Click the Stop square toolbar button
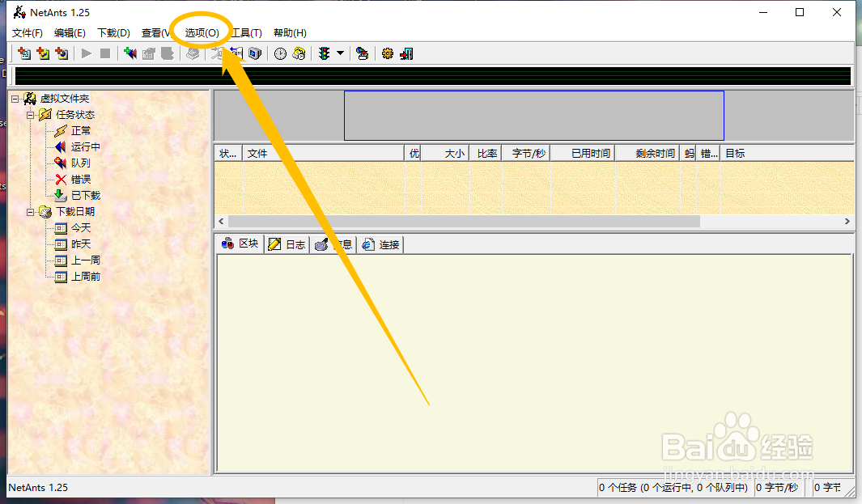This screenshot has height=504, width=862. (105, 53)
